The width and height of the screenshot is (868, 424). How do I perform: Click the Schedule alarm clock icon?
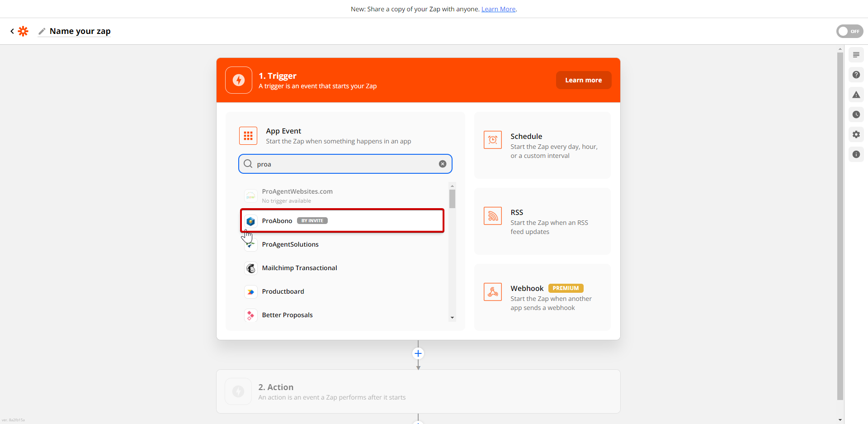[493, 140]
